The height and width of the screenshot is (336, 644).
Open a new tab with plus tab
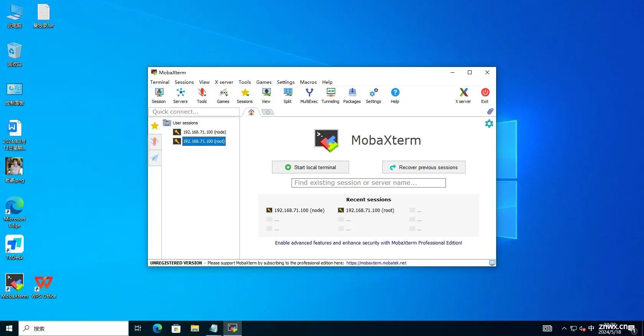click(268, 112)
